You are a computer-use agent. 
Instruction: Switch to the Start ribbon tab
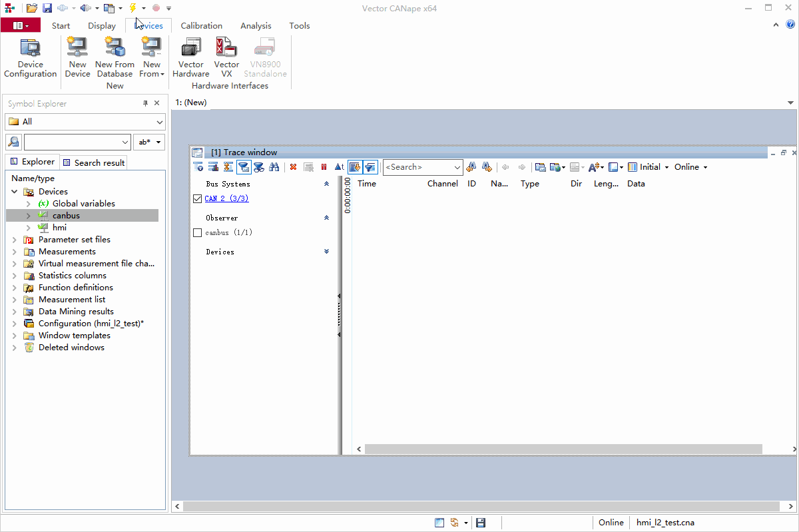[x=61, y=26]
